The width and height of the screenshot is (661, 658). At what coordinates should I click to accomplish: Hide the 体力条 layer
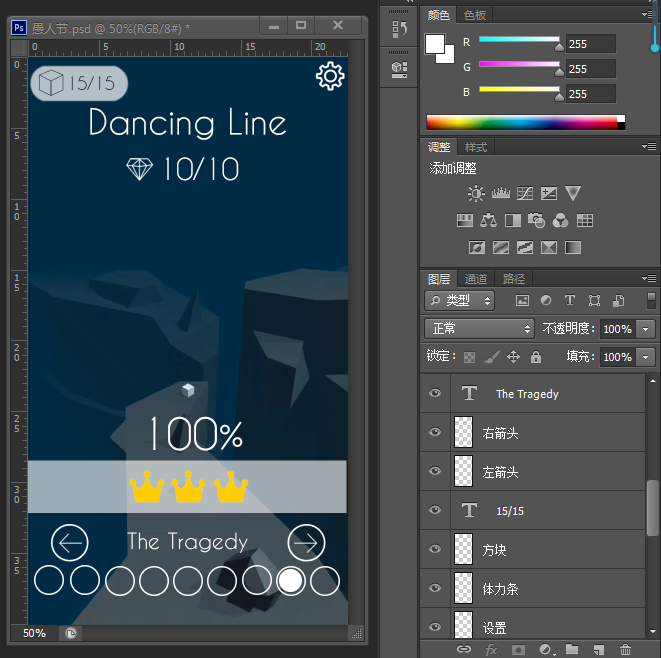click(435, 588)
